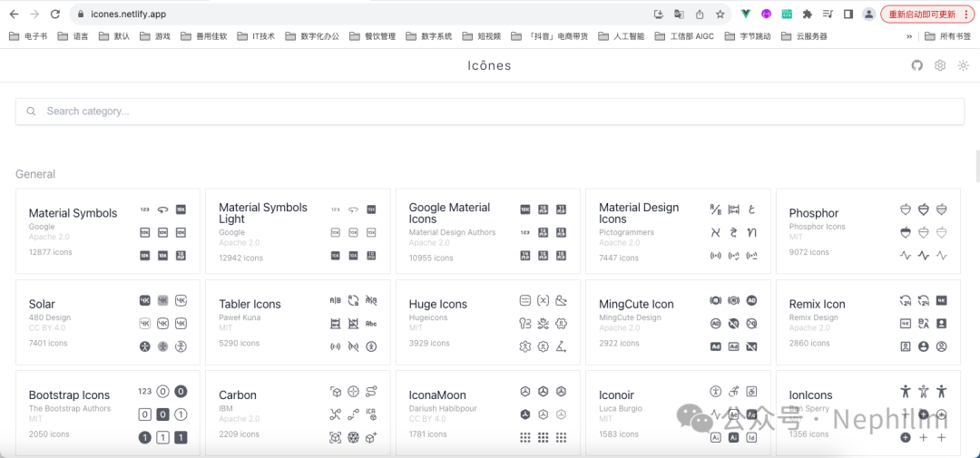Viewport: 980px width, 458px height.
Task: Open the 默认 bookmark folder
Action: (113, 36)
